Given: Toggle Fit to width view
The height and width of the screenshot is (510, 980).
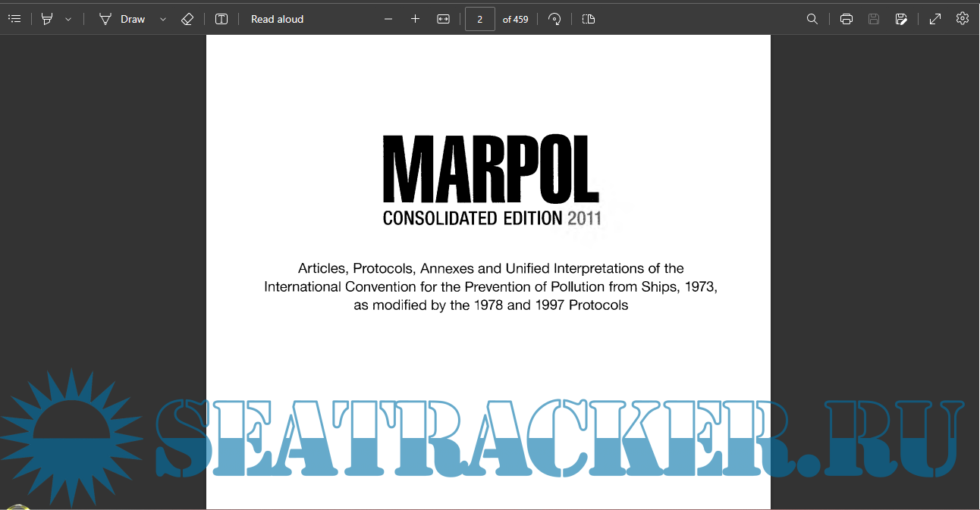Looking at the screenshot, I should (444, 19).
